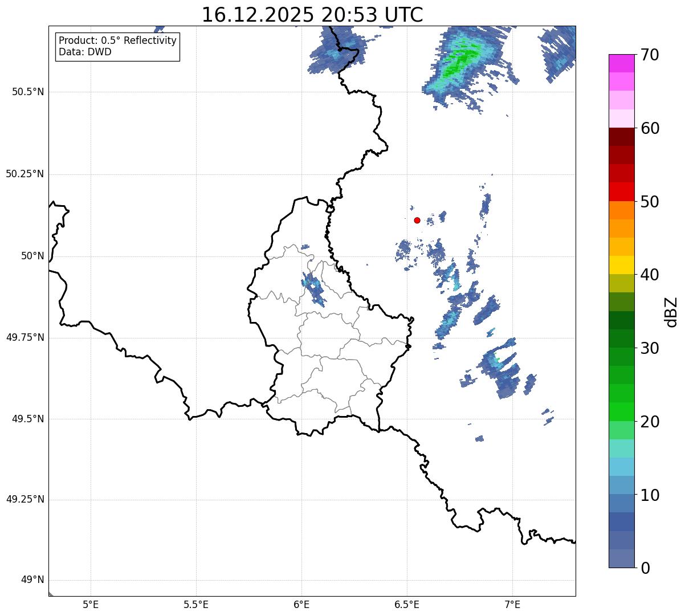Click the 5°E longitude label

pyautogui.click(x=91, y=605)
